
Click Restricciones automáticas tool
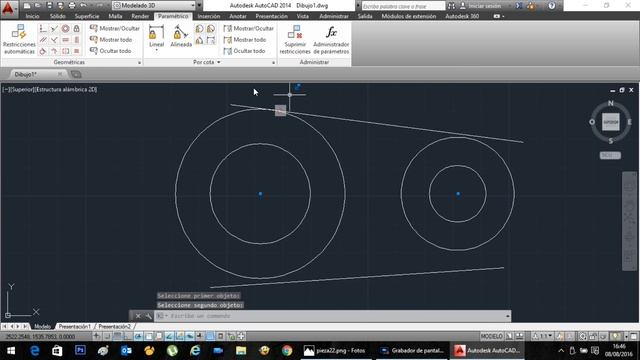[x=19, y=39]
